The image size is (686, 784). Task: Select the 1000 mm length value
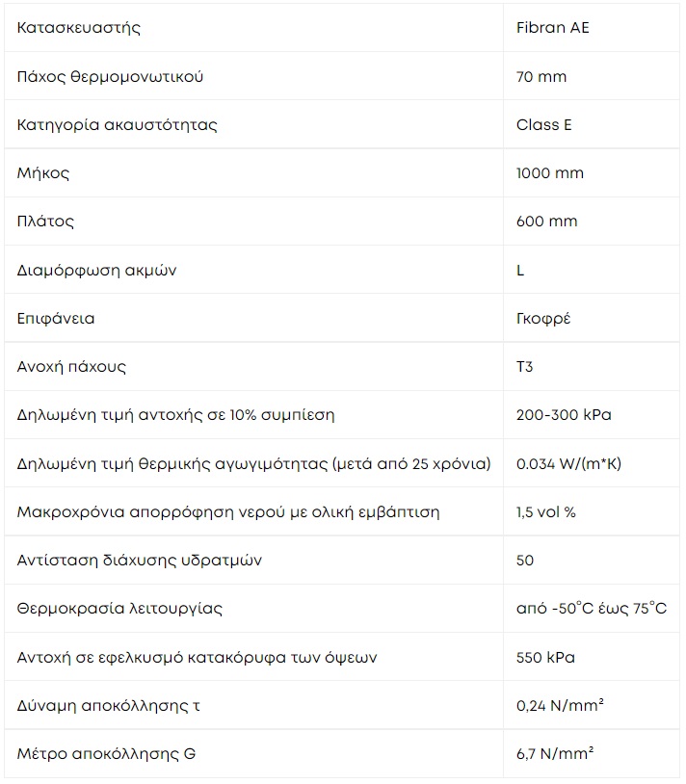click(x=550, y=173)
